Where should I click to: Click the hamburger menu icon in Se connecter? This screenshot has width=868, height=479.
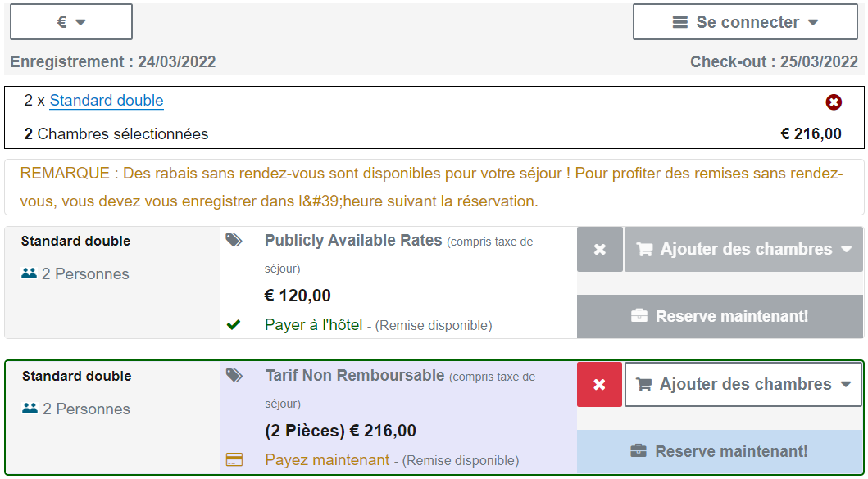(x=680, y=22)
